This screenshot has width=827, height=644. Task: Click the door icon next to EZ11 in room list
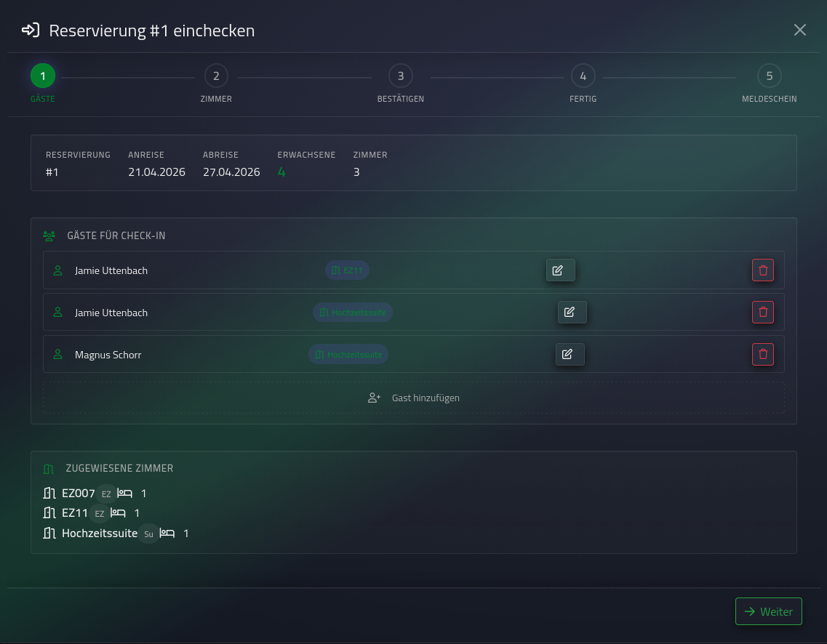pyautogui.click(x=49, y=512)
